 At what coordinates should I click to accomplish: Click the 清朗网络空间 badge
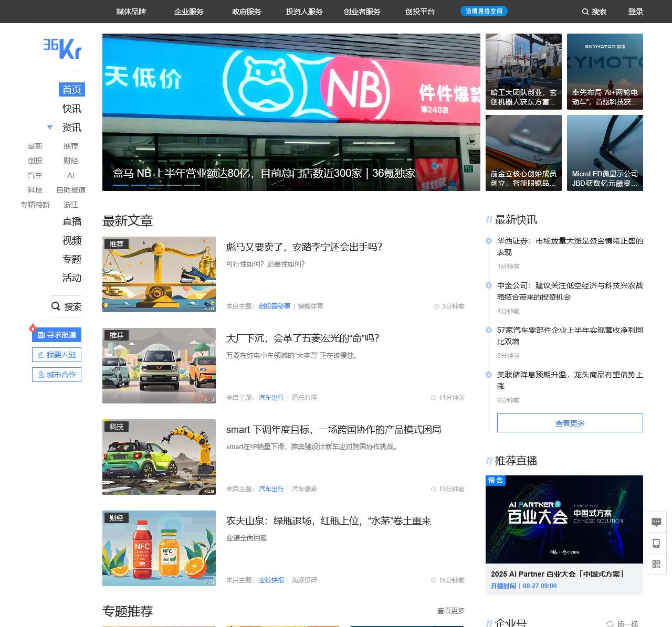[x=484, y=11]
